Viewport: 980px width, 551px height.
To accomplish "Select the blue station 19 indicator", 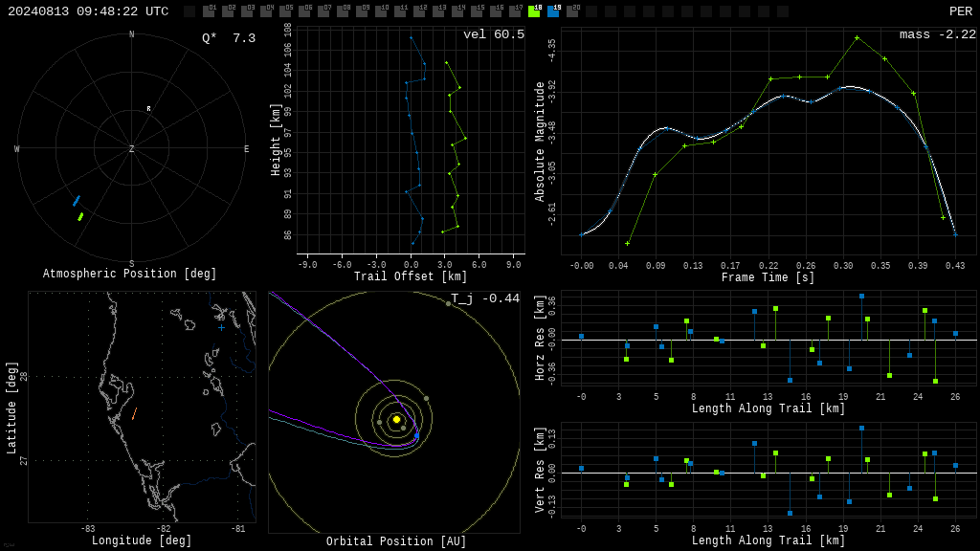I will click(x=554, y=11).
